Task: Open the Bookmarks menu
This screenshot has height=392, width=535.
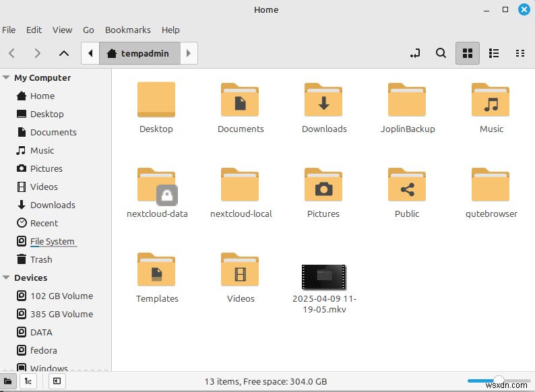Action: tap(128, 30)
